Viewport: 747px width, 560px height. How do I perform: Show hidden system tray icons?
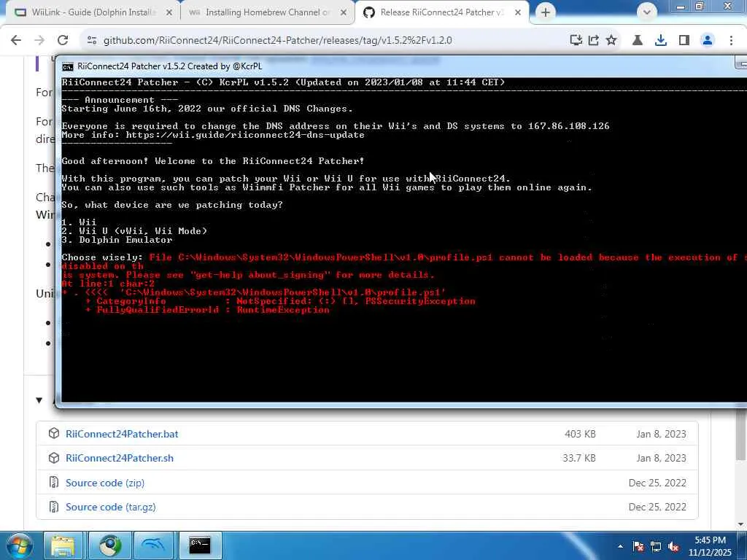pos(620,547)
